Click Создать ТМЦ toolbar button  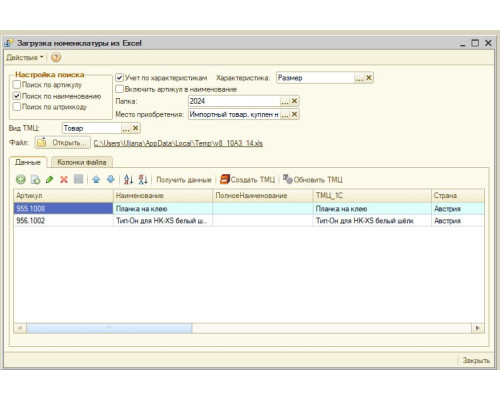pos(248,180)
